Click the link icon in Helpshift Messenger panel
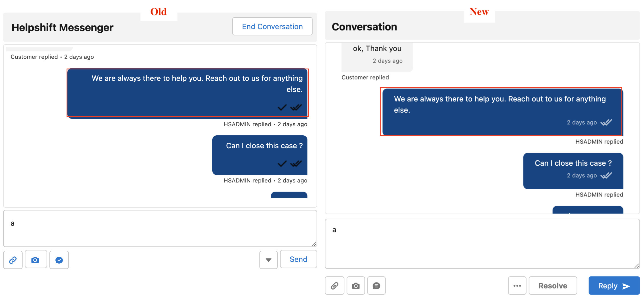 pos(13,260)
